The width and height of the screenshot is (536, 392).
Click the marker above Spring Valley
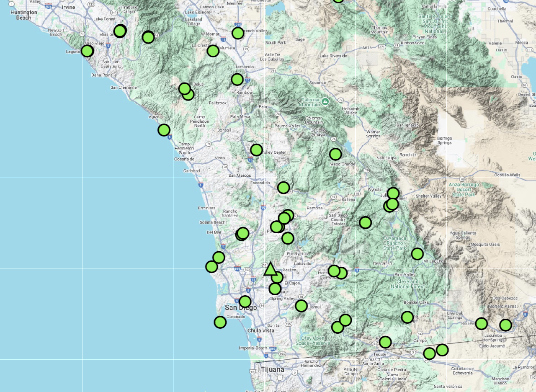tap(275, 289)
